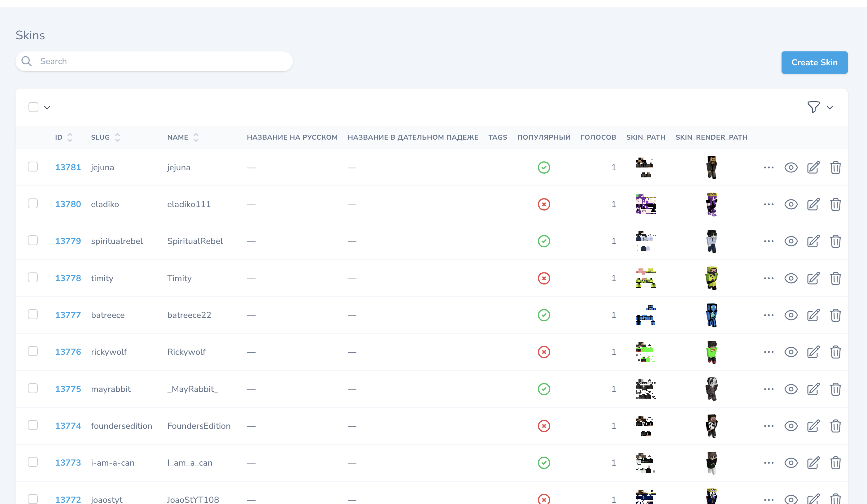View the rickywolf skin
The height and width of the screenshot is (504, 867).
791,352
